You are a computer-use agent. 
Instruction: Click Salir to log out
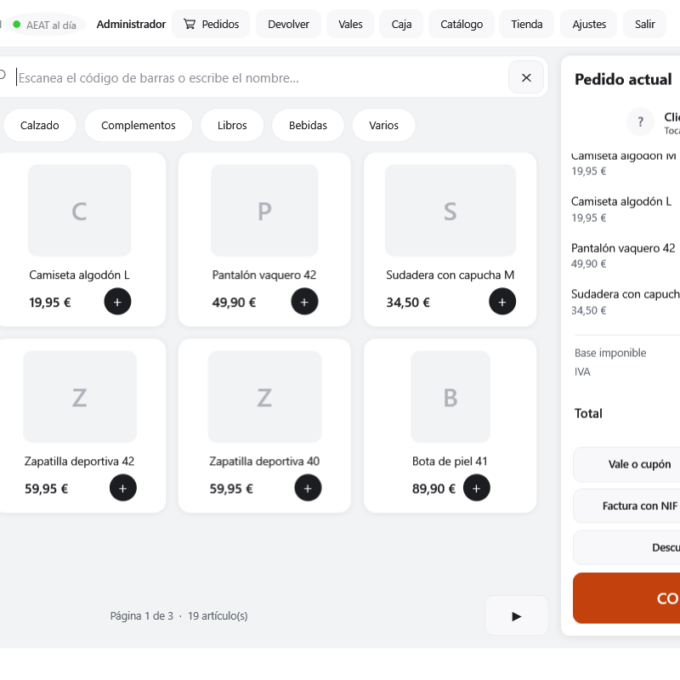[x=645, y=24]
